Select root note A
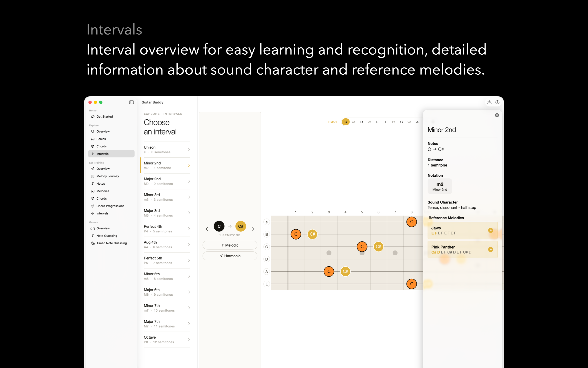588x368 pixels. point(418,122)
